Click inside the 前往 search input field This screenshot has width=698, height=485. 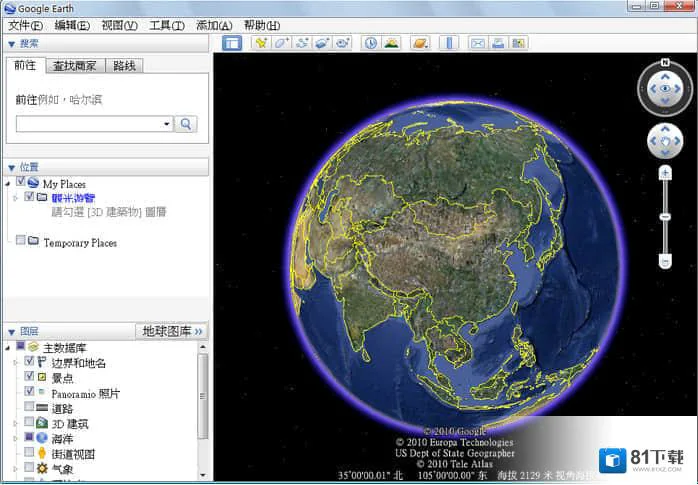click(89, 124)
